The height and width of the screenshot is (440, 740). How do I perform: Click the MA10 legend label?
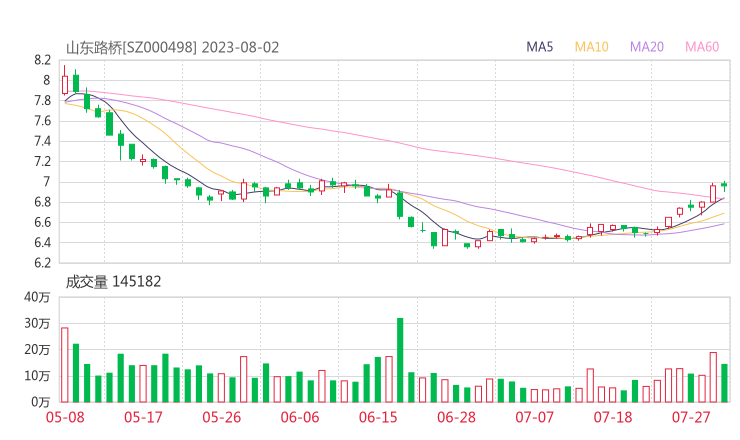click(x=591, y=47)
